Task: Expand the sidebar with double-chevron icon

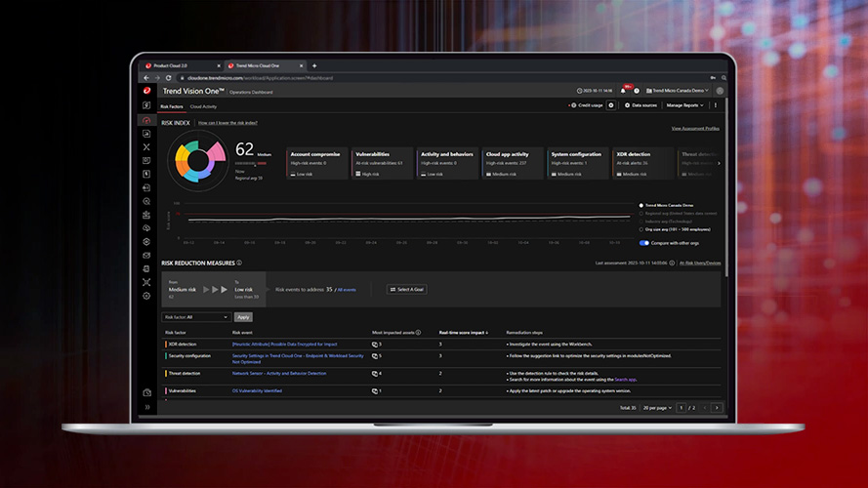Action: (x=147, y=407)
